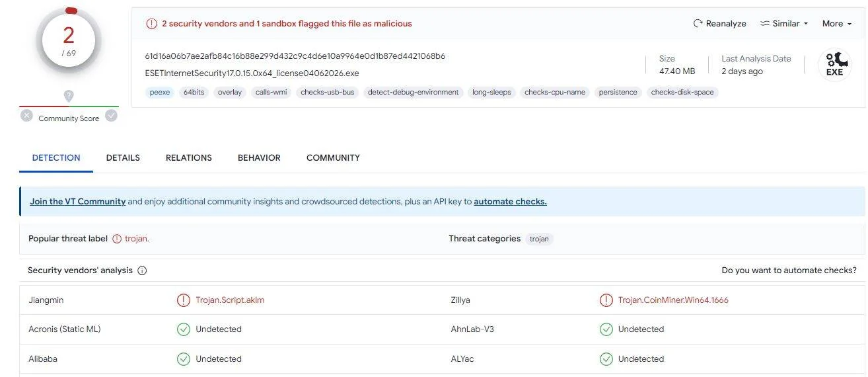868x377 pixels.
Task: Click the malicious alert icon in the banner
Action: pyautogui.click(x=152, y=24)
